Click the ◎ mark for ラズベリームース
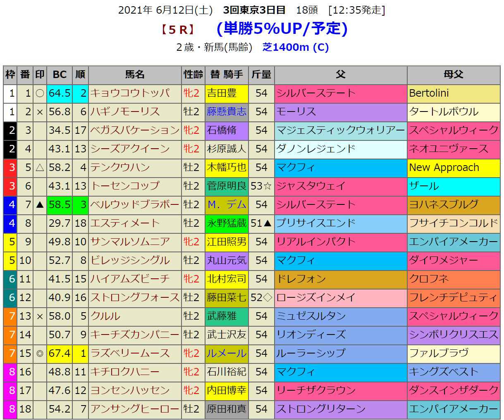This screenshot has width=504, height=420. click(x=40, y=354)
